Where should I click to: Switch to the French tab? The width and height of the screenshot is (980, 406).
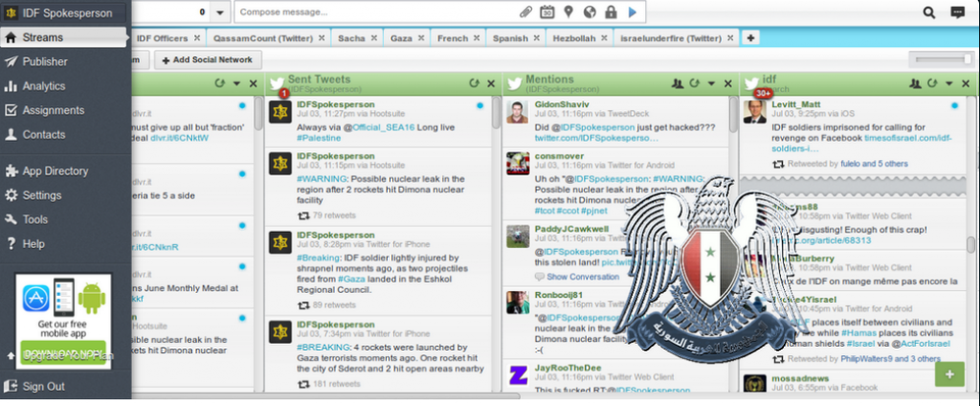[453, 38]
